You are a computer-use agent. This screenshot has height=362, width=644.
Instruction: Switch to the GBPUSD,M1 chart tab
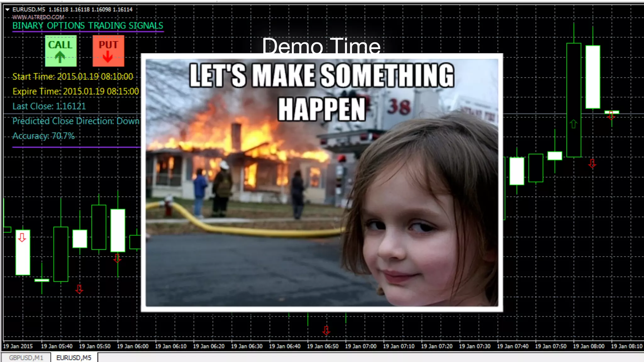[x=26, y=358]
